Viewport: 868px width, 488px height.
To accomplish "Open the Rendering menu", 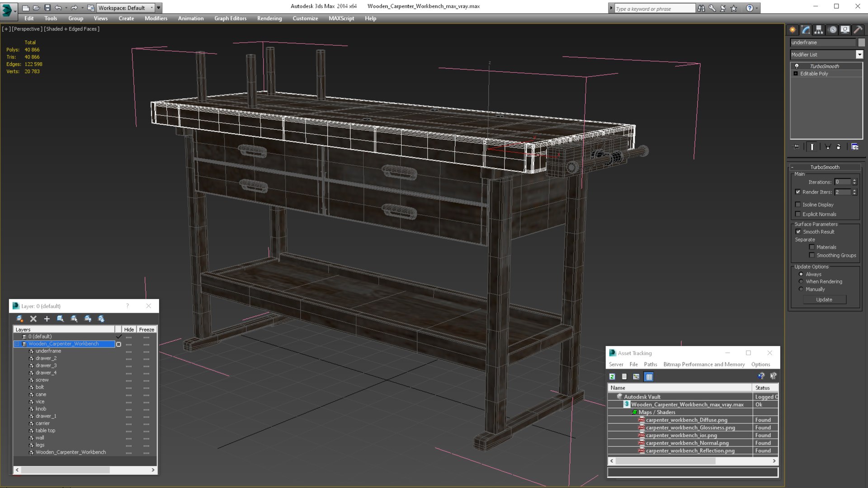I will click(269, 19).
